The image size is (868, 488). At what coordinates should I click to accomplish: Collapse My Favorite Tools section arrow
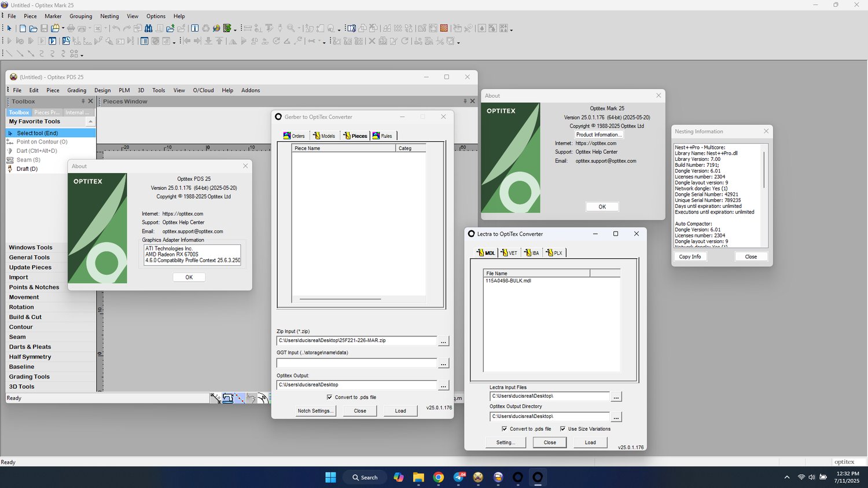tap(90, 122)
